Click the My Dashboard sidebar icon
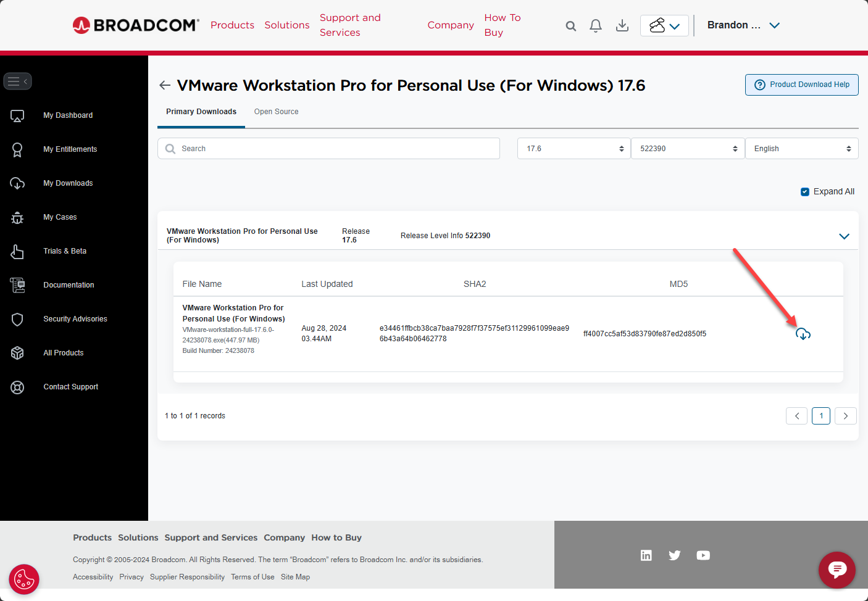Image resolution: width=868 pixels, height=601 pixels. [17, 115]
